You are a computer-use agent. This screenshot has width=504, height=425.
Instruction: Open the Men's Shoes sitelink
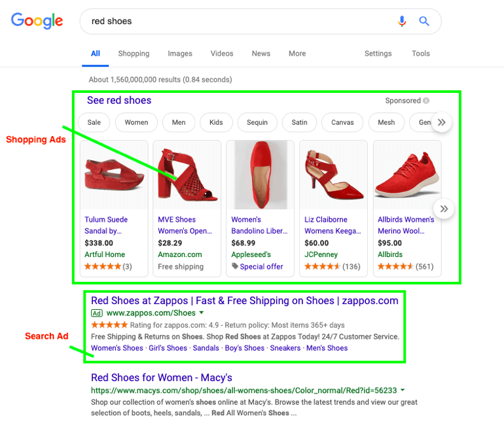pos(327,348)
